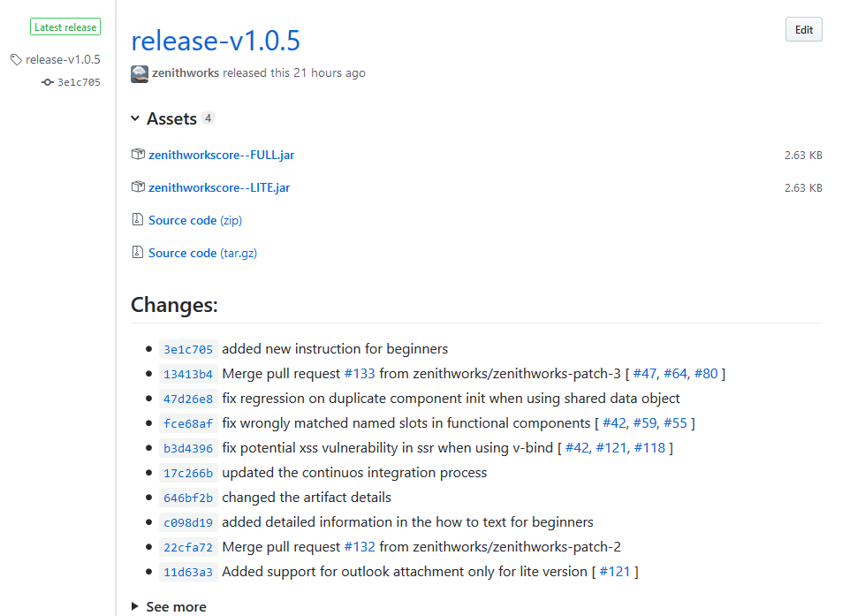Image resolution: width=850 pixels, height=616 pixels.
Task: Open the zenithworks profile avatar
Action: tap(139, 73)
